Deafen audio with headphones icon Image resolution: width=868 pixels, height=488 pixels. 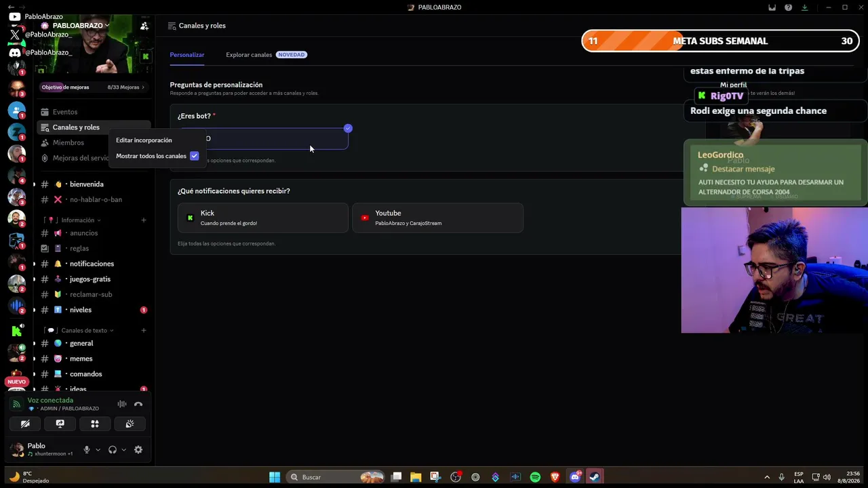113,449
